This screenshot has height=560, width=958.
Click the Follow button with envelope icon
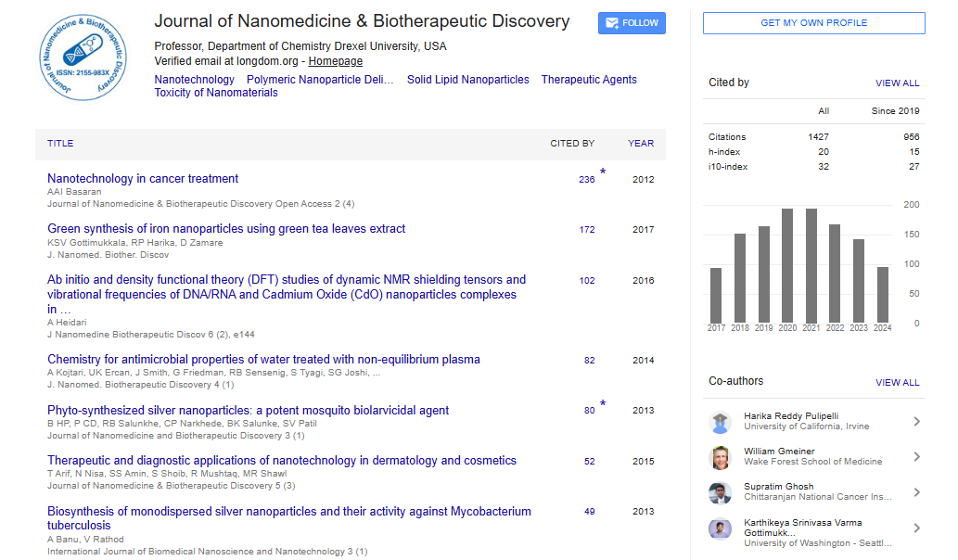632,23
